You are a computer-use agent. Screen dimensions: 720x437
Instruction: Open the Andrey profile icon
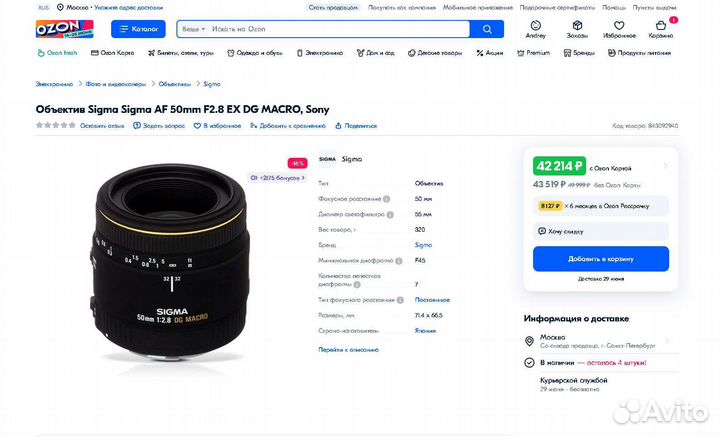click(x=536, y=28)
